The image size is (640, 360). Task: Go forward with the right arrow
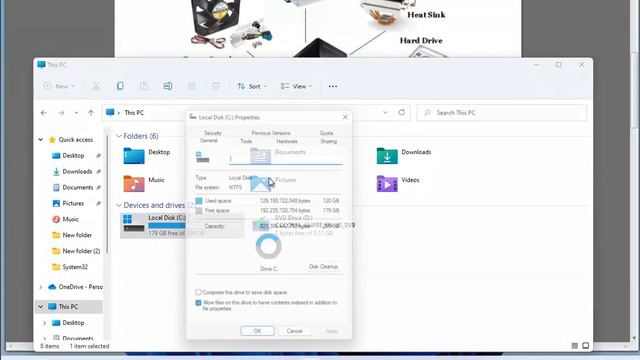(61, 113)
